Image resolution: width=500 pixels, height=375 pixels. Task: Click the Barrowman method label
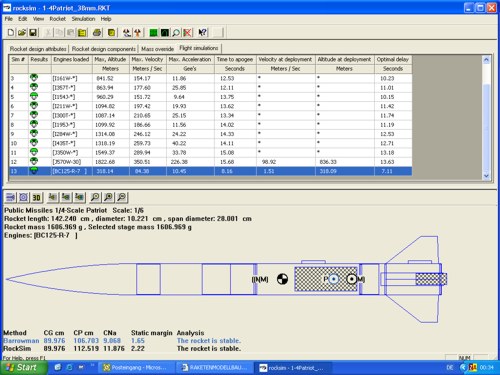click(x=21, y=341)
